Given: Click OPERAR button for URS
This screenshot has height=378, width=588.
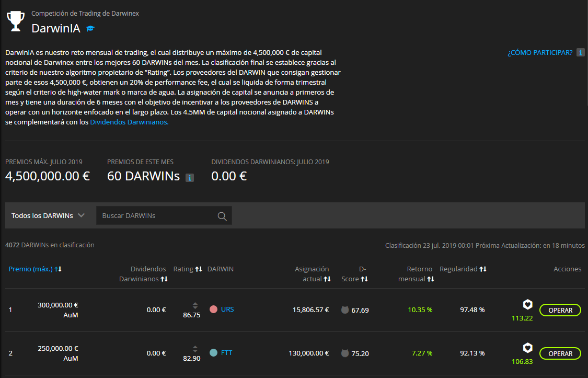Looking at the screenshot, I should click(x=560, y=310).
